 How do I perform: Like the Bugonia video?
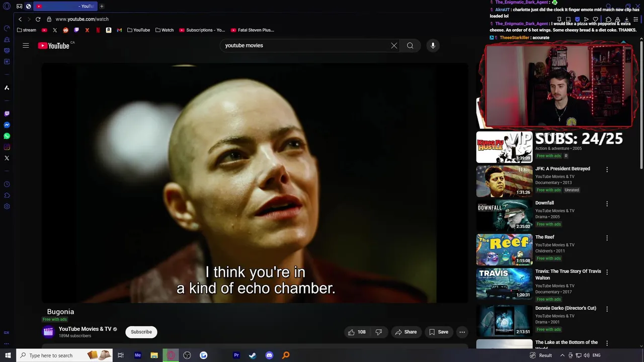(x=357, y=332)
